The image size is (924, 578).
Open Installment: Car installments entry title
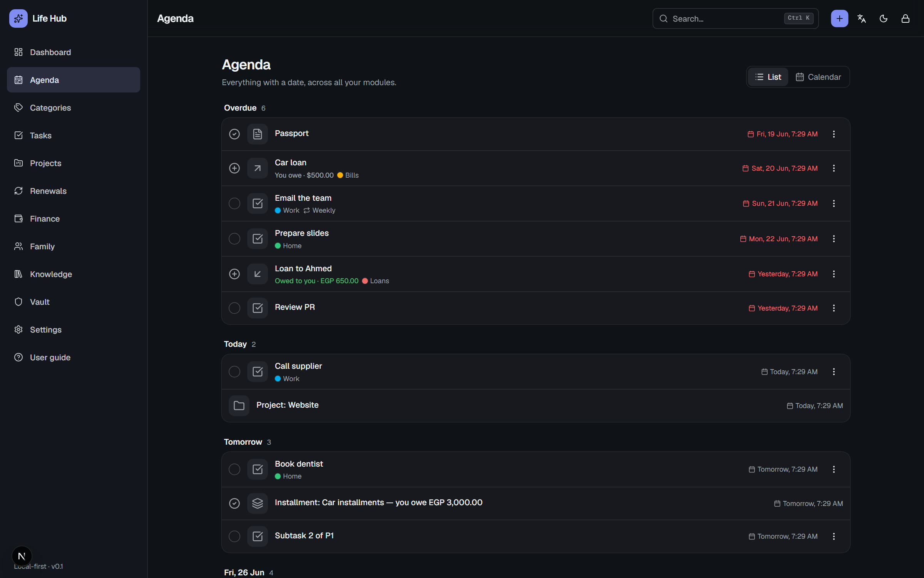click(378, 502)
